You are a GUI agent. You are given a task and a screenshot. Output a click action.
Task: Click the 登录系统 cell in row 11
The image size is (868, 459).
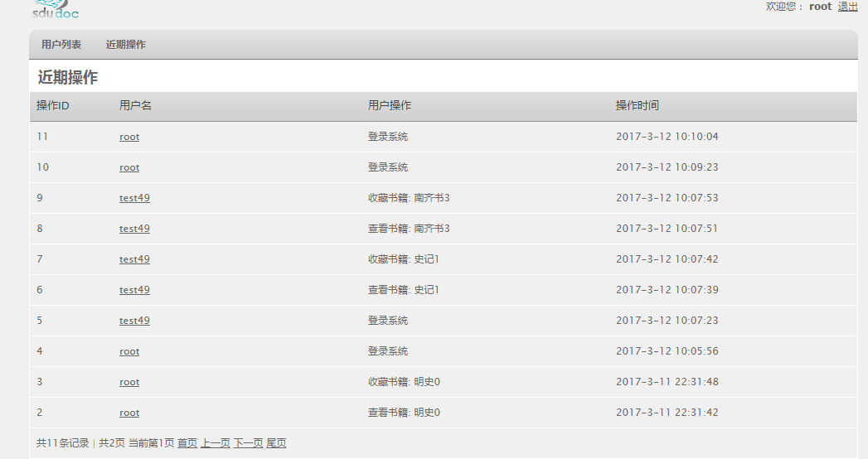point(388,137)
